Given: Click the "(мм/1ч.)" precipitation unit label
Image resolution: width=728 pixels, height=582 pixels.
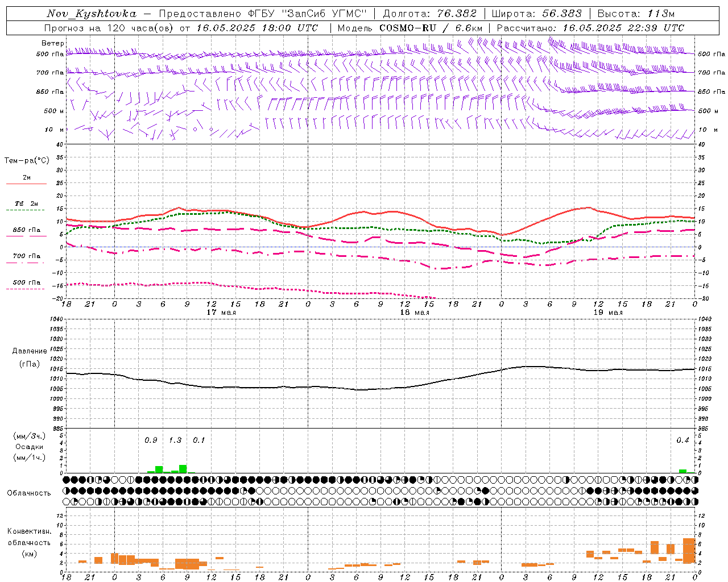Looking at the screenshot, I should pyautogui.click(x=30, y=458).
